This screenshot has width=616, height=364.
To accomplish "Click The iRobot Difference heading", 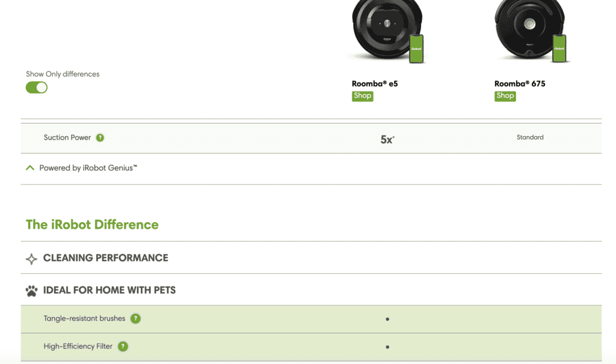I will 92,224.
